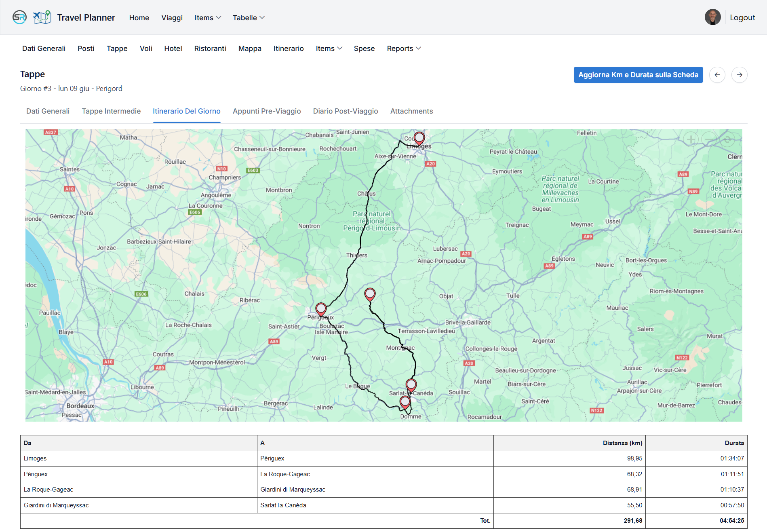This screenshot has height=532, width=767.
Task: Switch to Tappe Intermedie tab
Action: point(111,111)
